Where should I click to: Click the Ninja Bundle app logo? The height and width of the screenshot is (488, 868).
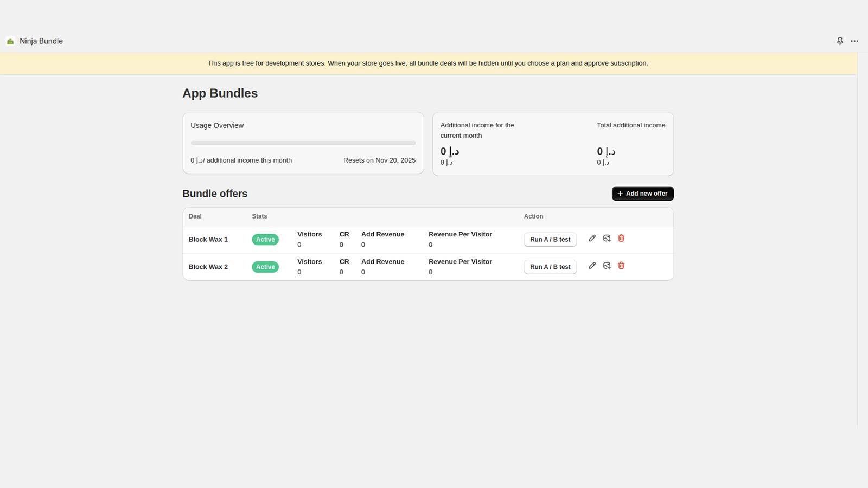(10, 41)
